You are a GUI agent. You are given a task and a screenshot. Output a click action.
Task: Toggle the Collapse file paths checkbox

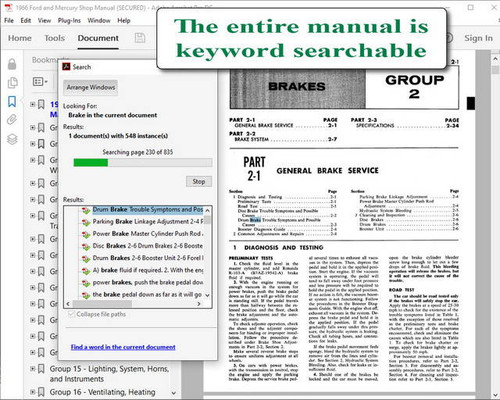[x=71, y=314]
